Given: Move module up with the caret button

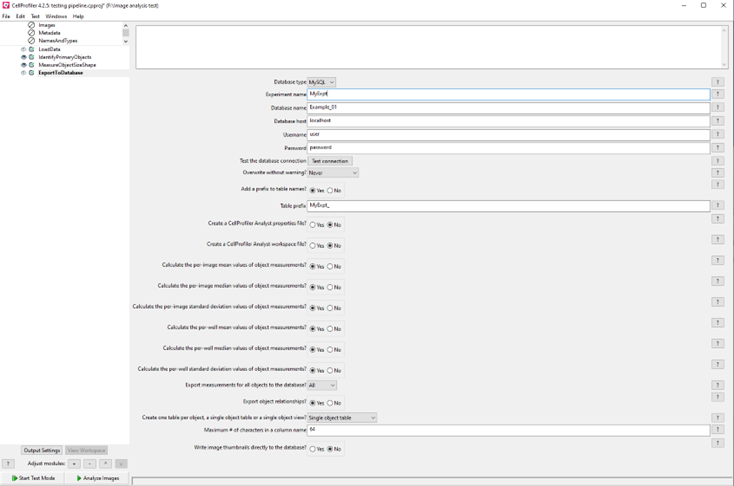Looking at the screenshot, I should pos(105,464).
